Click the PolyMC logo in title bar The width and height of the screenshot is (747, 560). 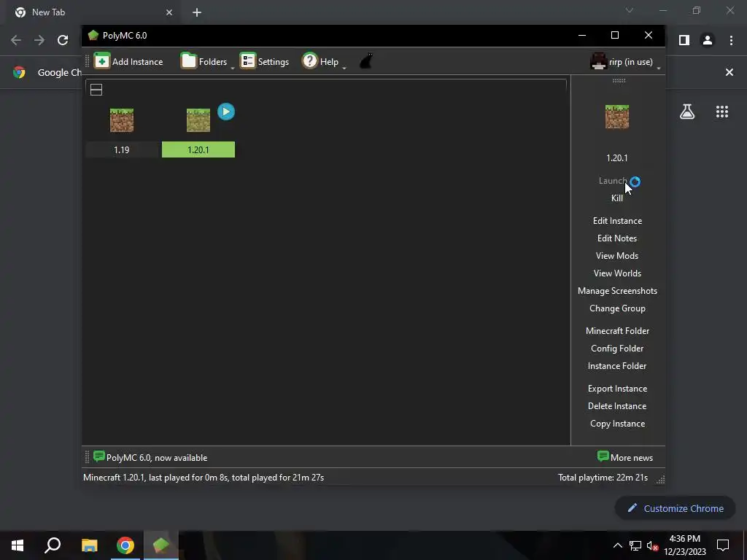point(93,35)
